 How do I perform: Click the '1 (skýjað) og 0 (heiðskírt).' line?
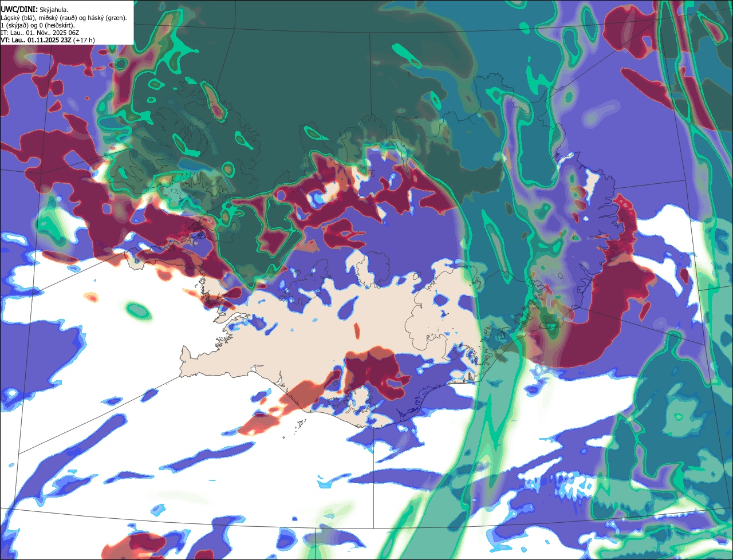tap(38, 25)
